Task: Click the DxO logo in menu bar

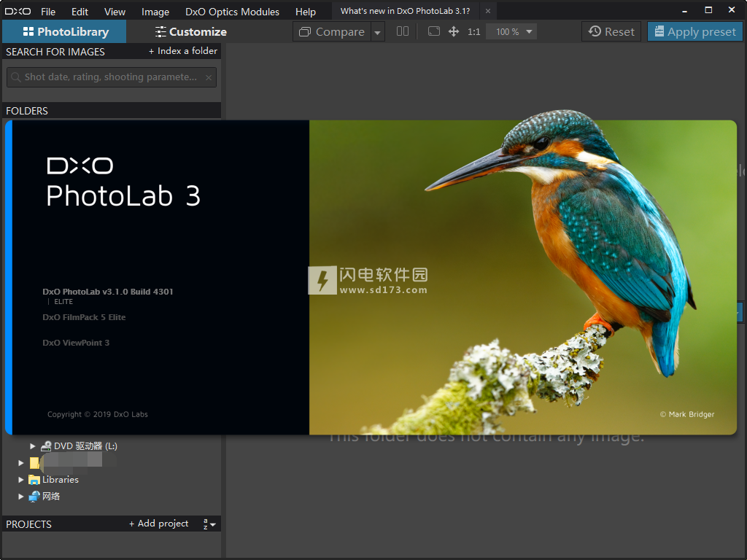Action: pos(18,11)
